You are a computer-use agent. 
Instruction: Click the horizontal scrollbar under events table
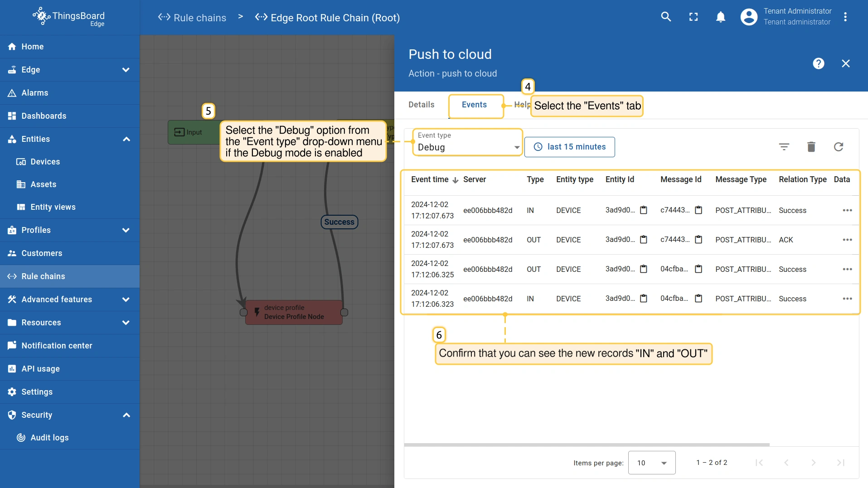(587, 445)
